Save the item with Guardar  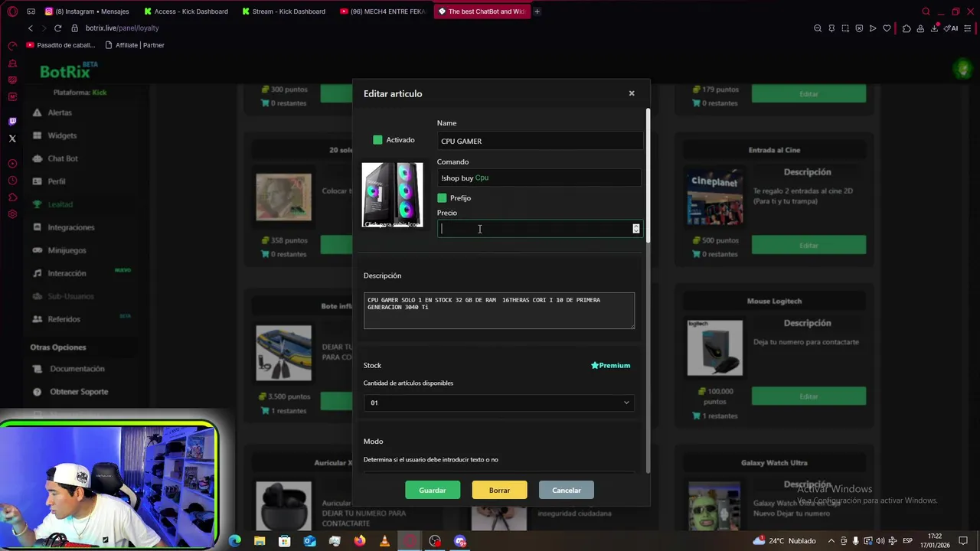(x=433, y=490)
